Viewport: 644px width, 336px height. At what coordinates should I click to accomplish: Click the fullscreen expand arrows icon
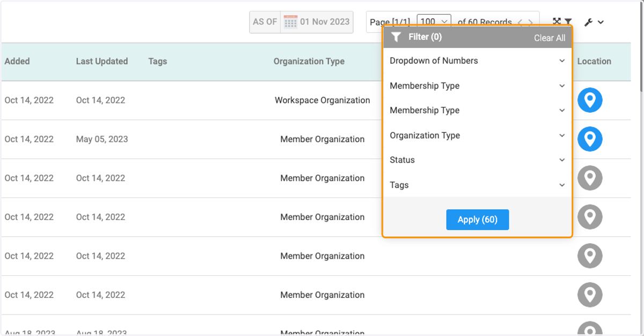557,22
